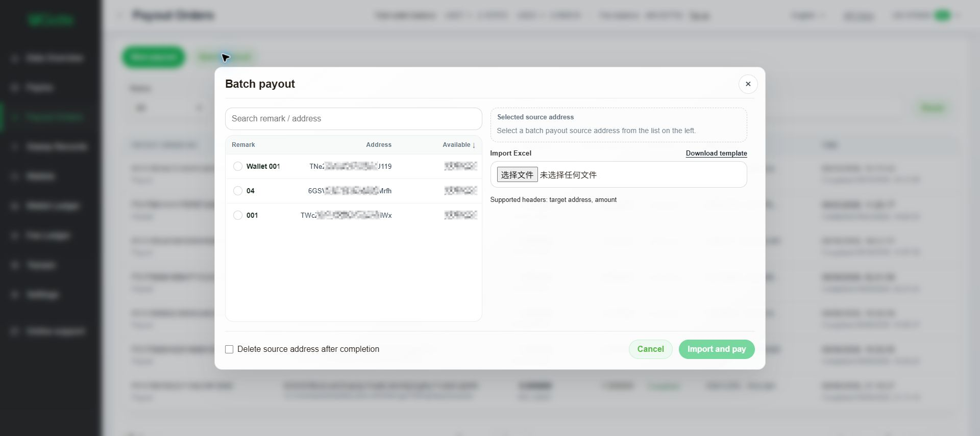This screenshot has width=980, height=436.
Task: Select the 001 source address radio button
Action: click(238, 215)
